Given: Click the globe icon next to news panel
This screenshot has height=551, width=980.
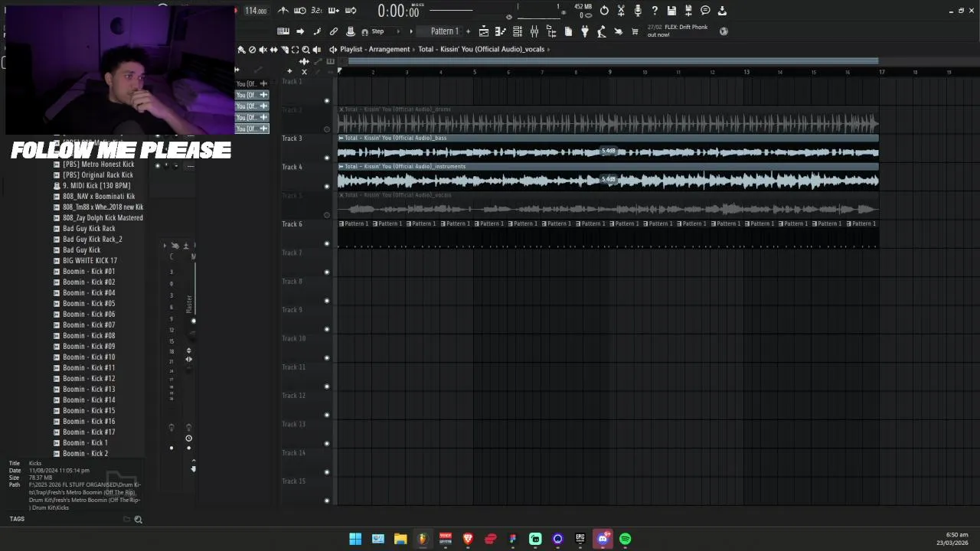Looking at the screenshot, I should click(x=724, y=31).
